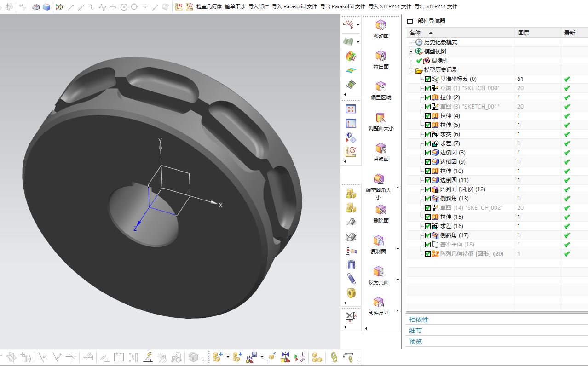Screen dimensions: 588x366
Task: Click 导入部件 in top toolbar
Action: (259, 7)
